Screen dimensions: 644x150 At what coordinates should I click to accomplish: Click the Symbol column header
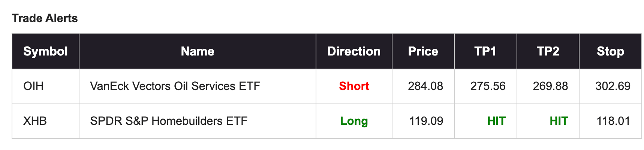point(45,51)
